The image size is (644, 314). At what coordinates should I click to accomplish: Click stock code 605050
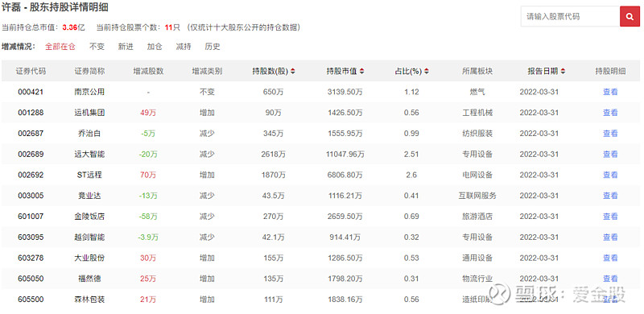31,279
